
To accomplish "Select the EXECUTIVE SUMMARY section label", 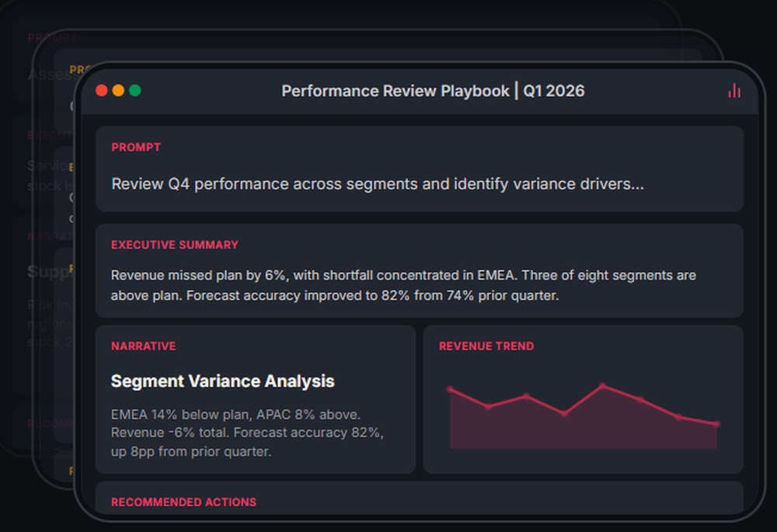I will (174, 244).
